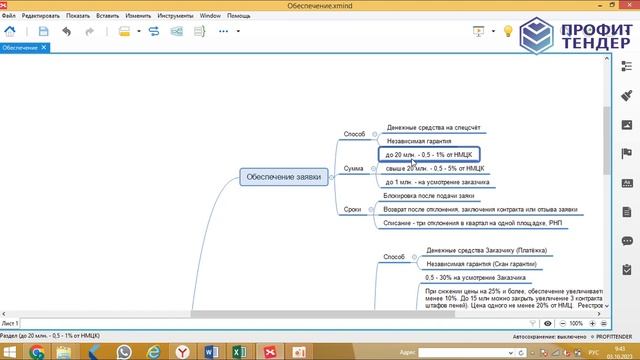Insert a topic using the yellow topic icon

point(124,31)
